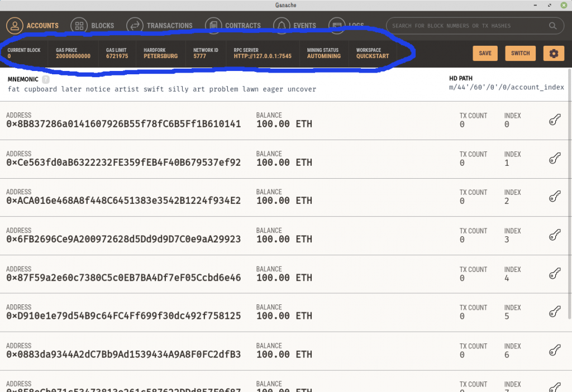The width and height of the screenshot is (572, 392).
Task: Switch to the Logs tab
Action: tap(346, 26)
